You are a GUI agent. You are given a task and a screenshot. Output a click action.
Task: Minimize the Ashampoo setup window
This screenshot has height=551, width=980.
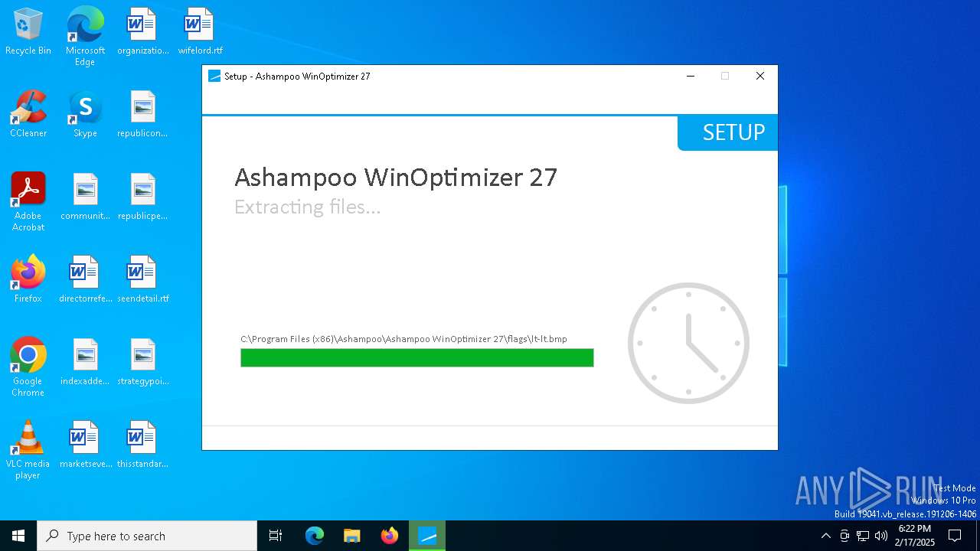pos(691,76)
